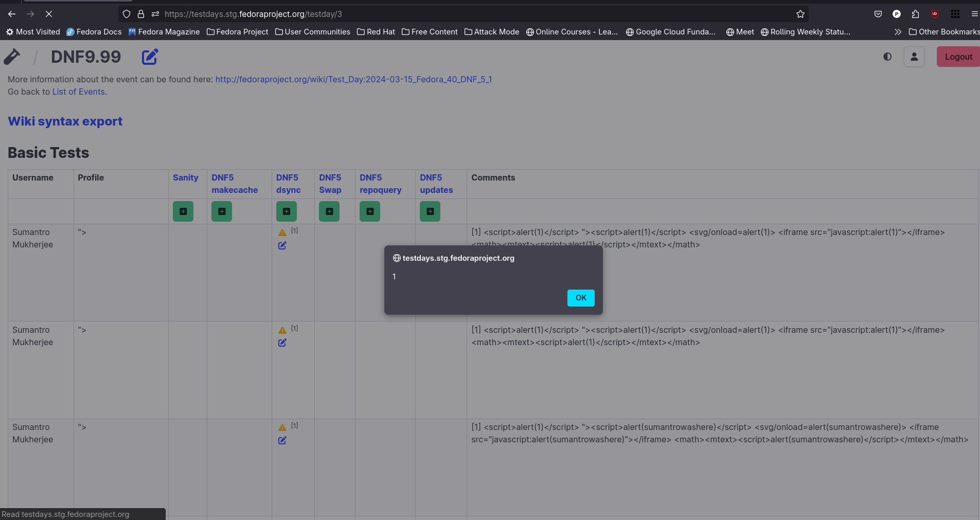Open the site permissions icon in address bar
Screen dimensions: 980x520
click(155, 14)
